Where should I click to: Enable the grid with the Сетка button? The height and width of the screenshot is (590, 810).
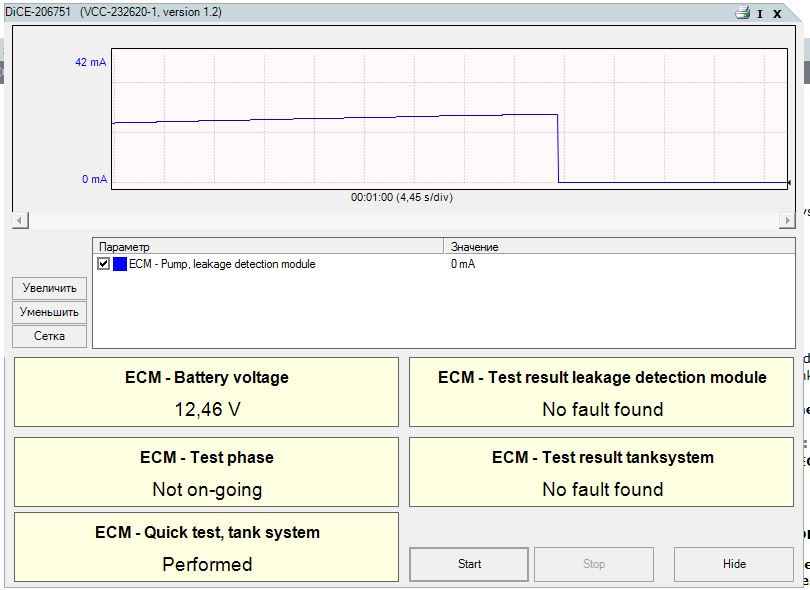pos(48,336)
